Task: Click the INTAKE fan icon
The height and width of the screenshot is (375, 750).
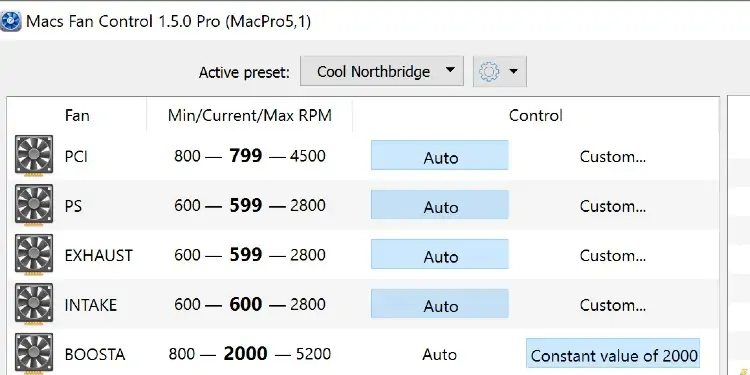Action: (33, 304)
